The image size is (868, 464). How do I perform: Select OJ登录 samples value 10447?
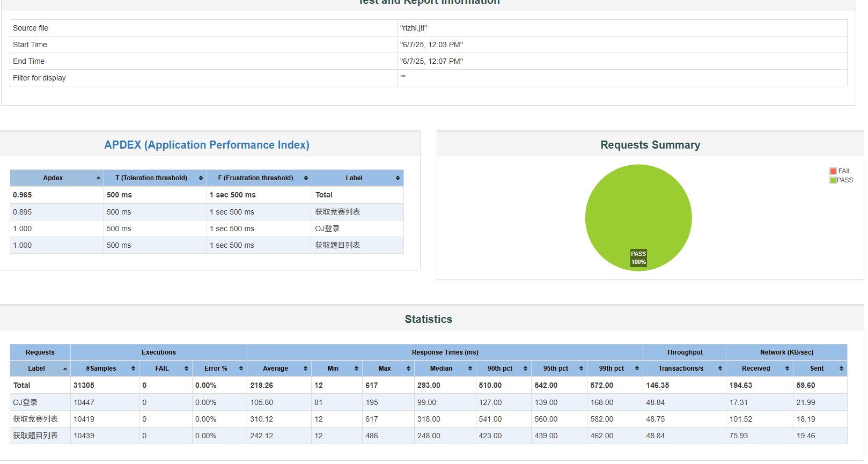(84, 402)
